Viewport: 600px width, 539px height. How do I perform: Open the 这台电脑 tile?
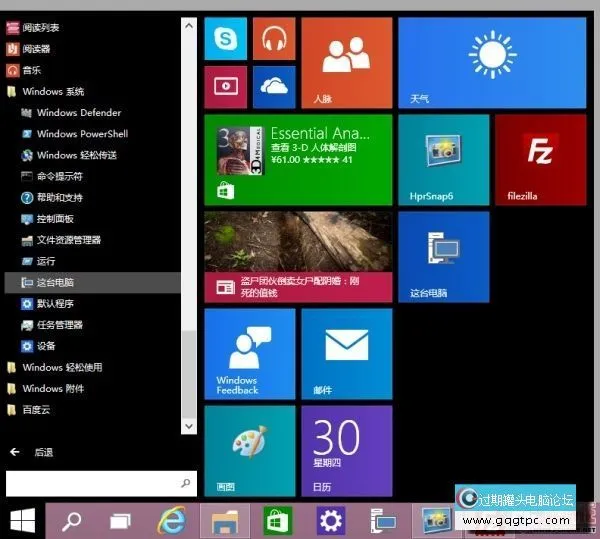[444, 257]
